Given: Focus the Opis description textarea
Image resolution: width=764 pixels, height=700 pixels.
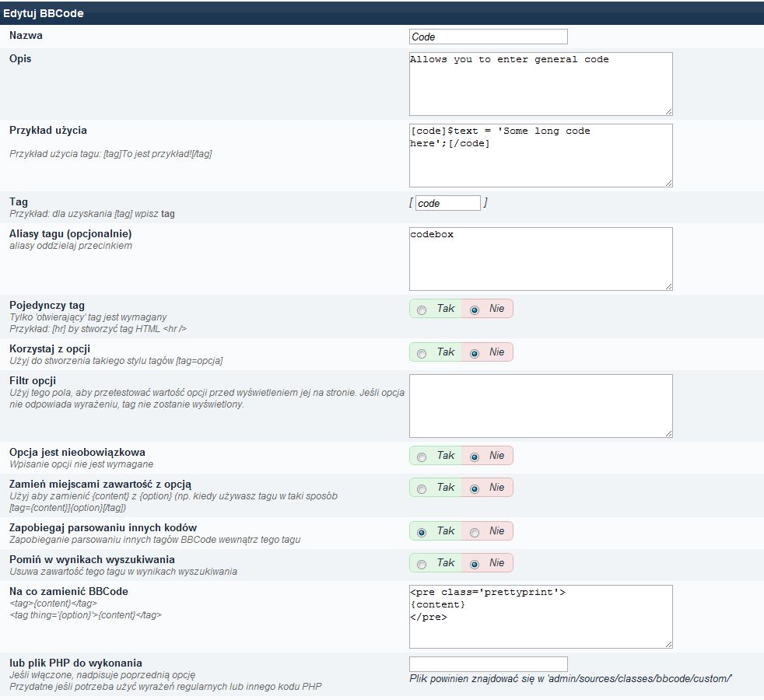Looking at the screenshot, I should (540, 84).
